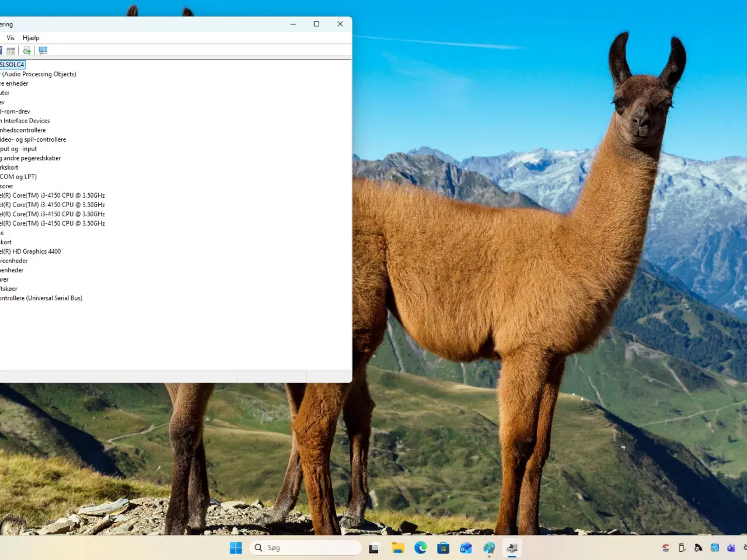This screenshot has width=747, height=560.
Task: Select the Interface Devices category
Action: [x=26, y=121]
